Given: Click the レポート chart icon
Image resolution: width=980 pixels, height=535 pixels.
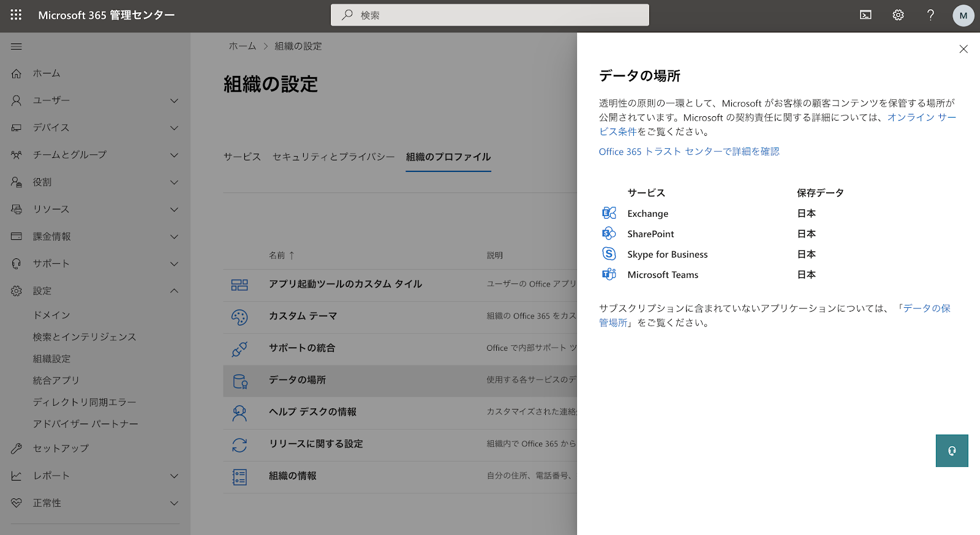Looking at the screenshot, I should tap(17, 476).
